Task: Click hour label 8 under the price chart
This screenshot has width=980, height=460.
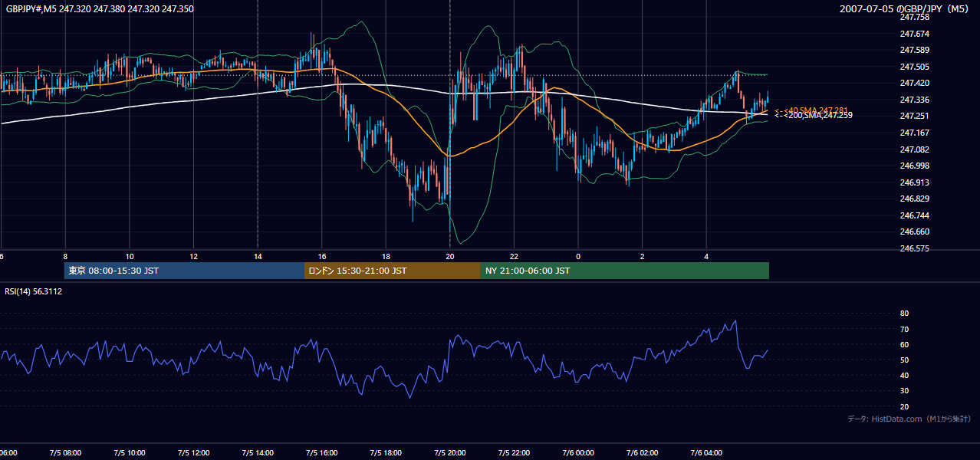Action: 65,257
